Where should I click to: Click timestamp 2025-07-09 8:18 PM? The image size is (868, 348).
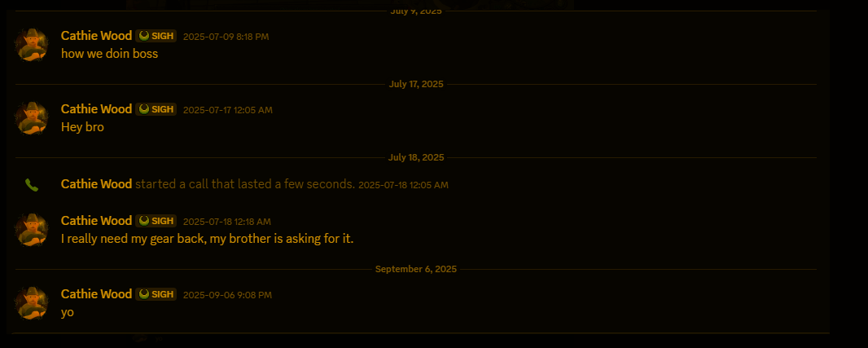(226, 37)
